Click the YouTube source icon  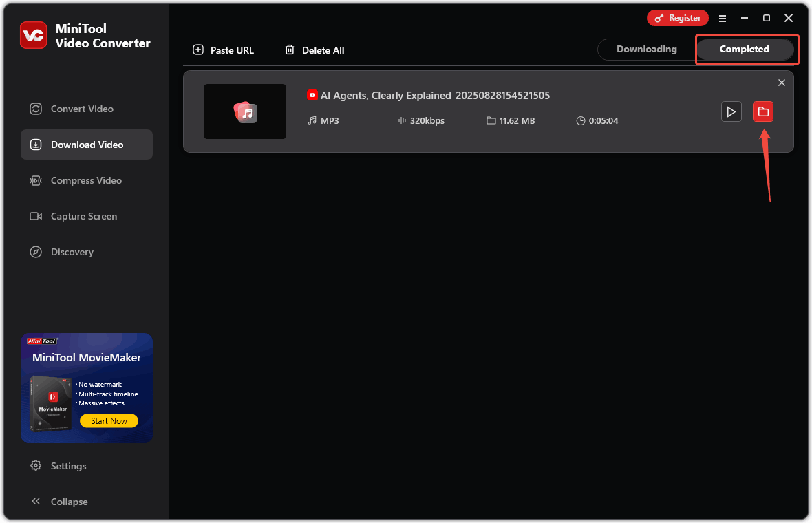(312, 95)
